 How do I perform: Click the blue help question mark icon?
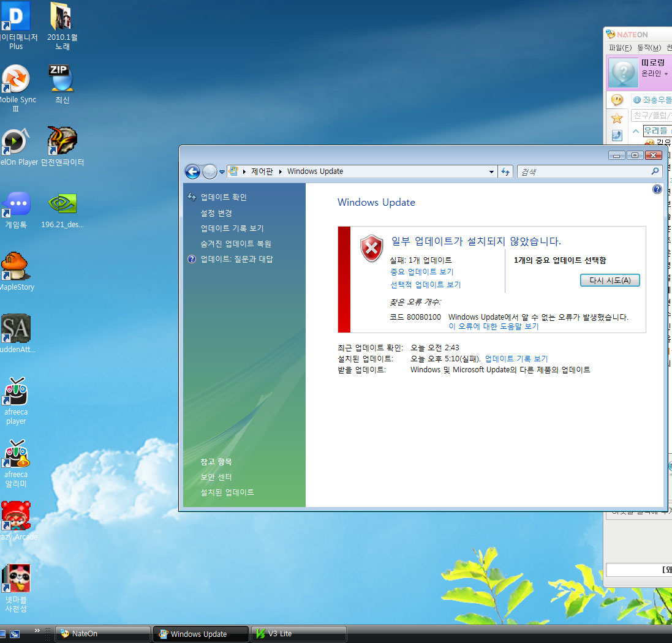pyautogui.click(x=657, y=189)
